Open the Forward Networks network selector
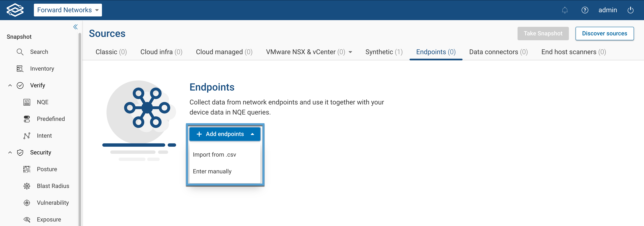This screenshot has width=644, height=226. pos(68,10)
